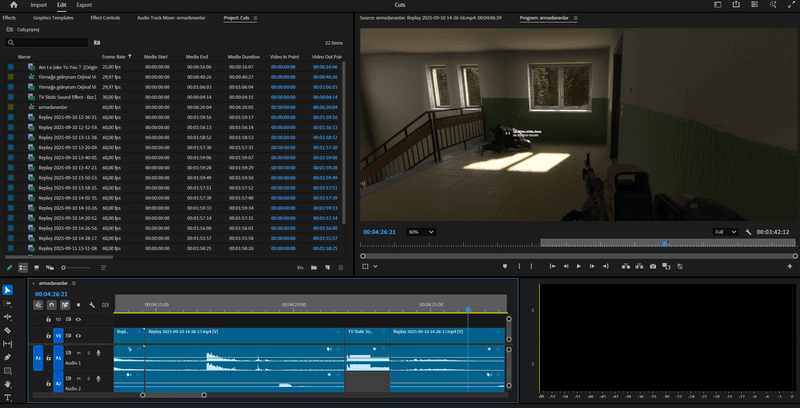Open the armadananlar timeline panel menu
This screenshot has height=408, width=800.
point(74,283)
